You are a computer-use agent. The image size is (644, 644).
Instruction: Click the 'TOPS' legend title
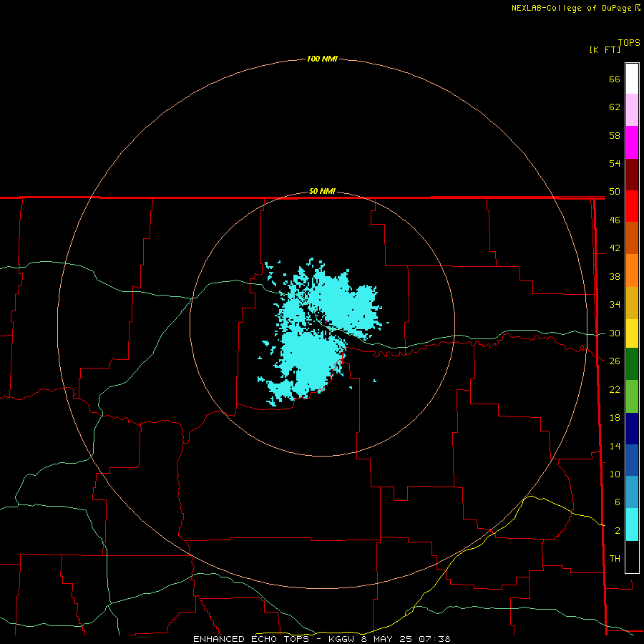(629, 42)
